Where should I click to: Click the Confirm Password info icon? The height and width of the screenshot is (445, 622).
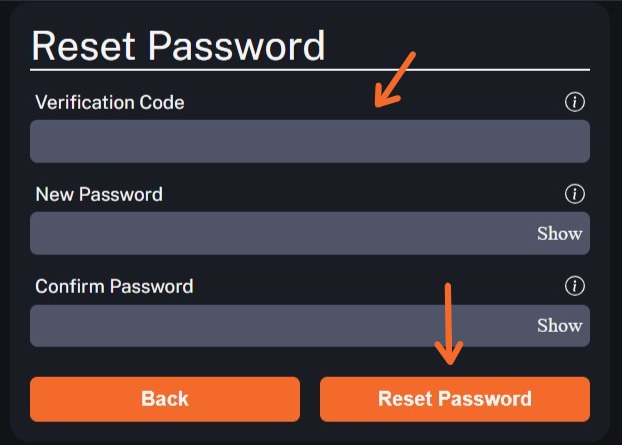click(574, 286)
